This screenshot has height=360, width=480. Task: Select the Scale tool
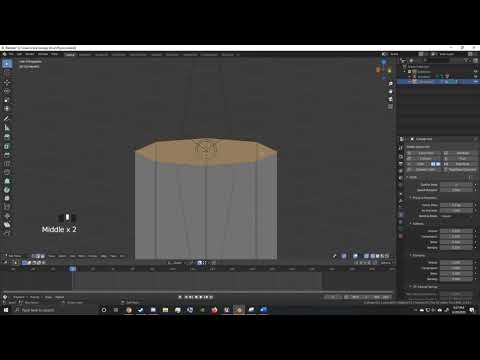(7, 100)
